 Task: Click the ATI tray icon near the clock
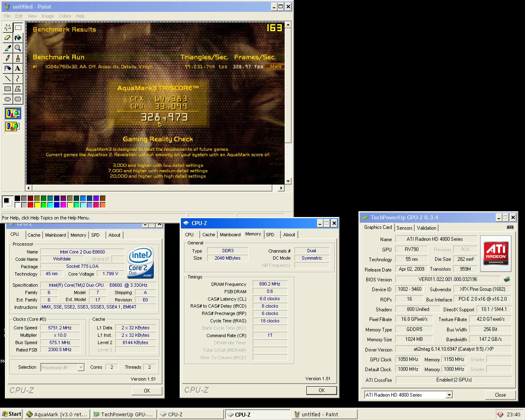500,414
